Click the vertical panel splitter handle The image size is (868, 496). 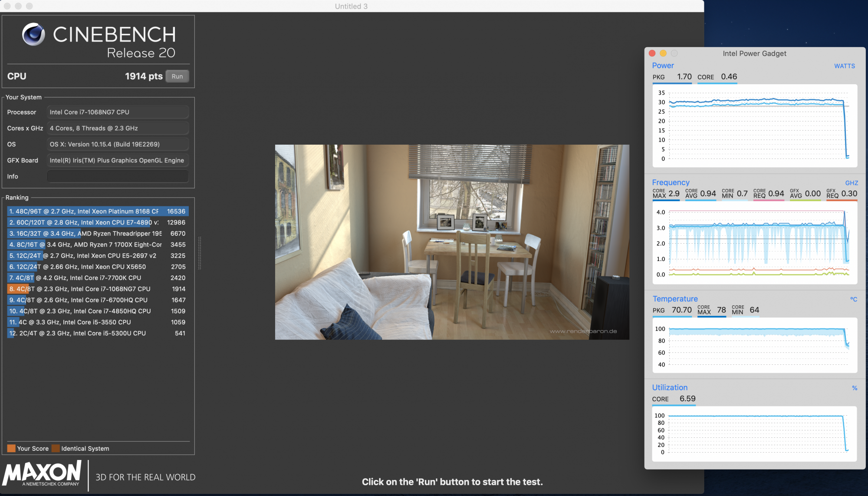[x=200, y=253]
